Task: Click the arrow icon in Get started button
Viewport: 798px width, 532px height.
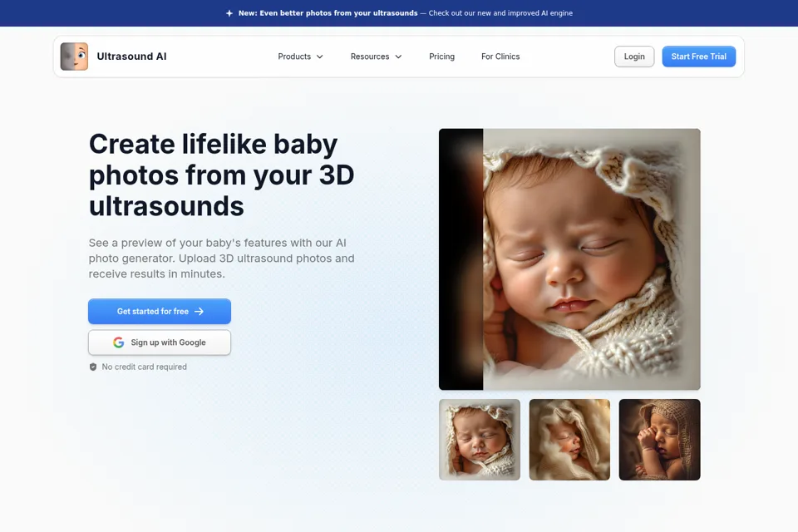Action: pos(199,311)
